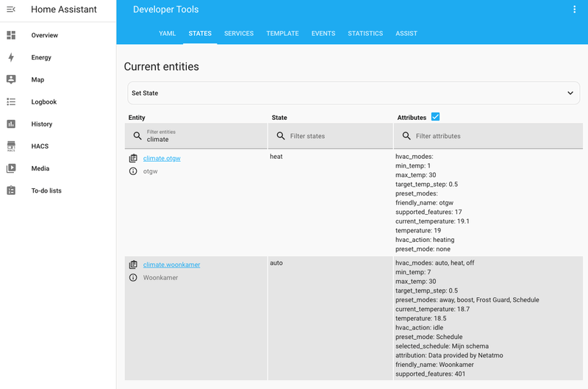This screenshot has height=389, width=588.
Task: Click the Logbook list icon
Action: tap(11, 101)
